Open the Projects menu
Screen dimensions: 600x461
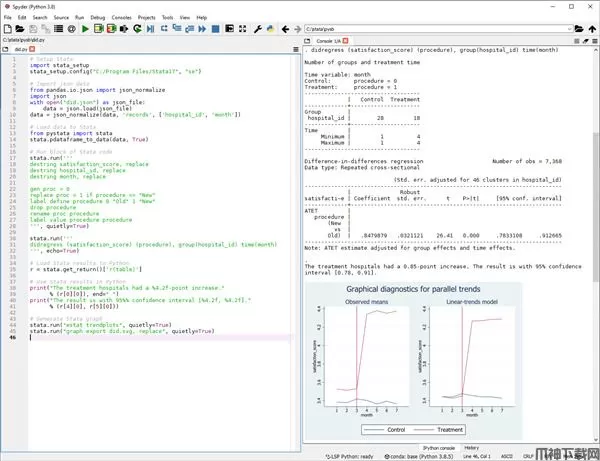(x=147, y=17)
